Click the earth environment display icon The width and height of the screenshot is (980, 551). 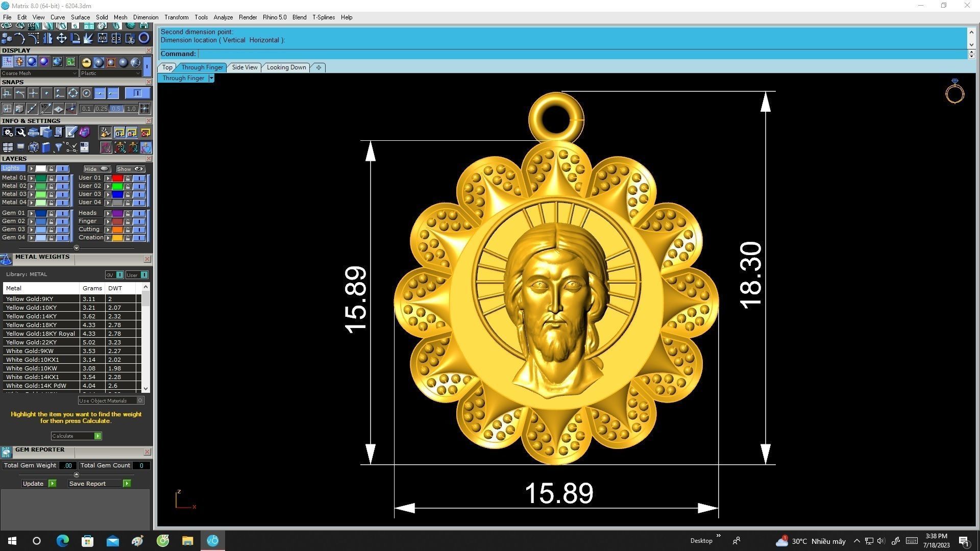(57, 62)
